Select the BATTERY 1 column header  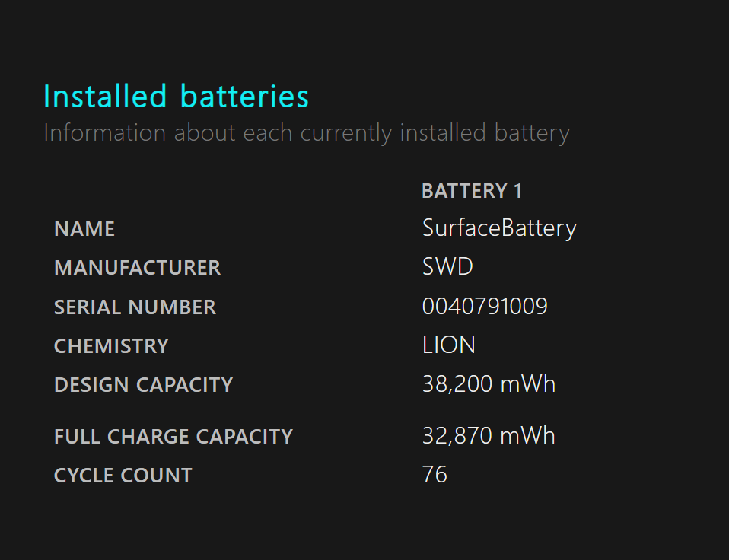(x=472, y=191)
